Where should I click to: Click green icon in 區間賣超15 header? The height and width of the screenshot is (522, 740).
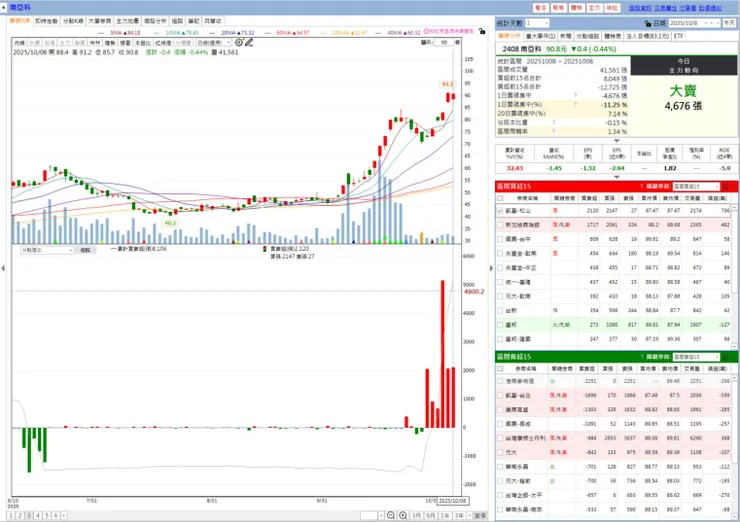point(725,357)
